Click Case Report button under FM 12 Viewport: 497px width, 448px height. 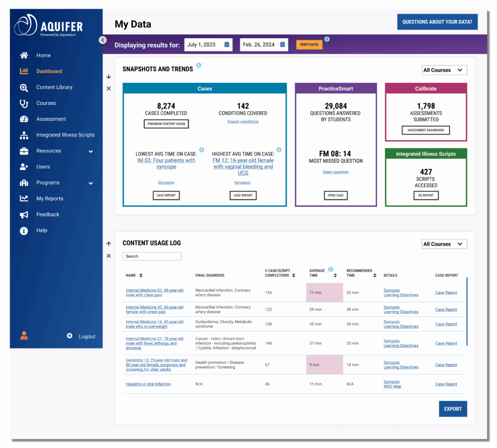coord(243,196)
